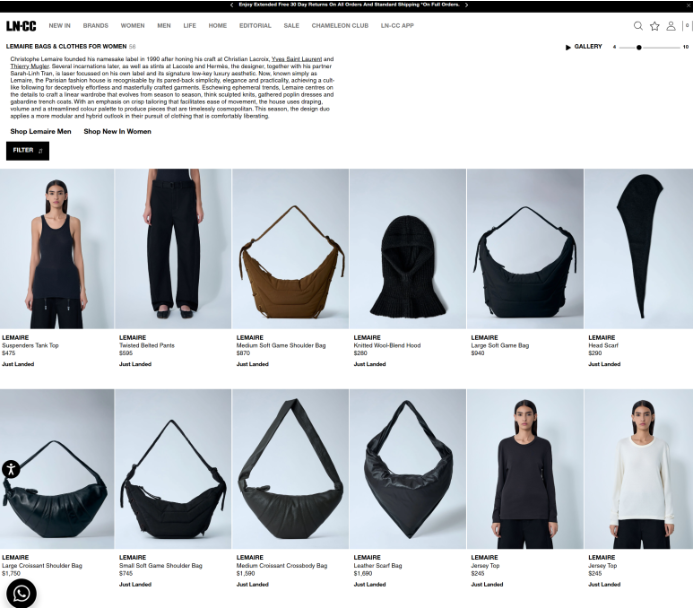Open the brown Medium Soft Game Shoulder Bag image
Image resolution: width=697 pixels, height=615 pixels.
[290, 249]
